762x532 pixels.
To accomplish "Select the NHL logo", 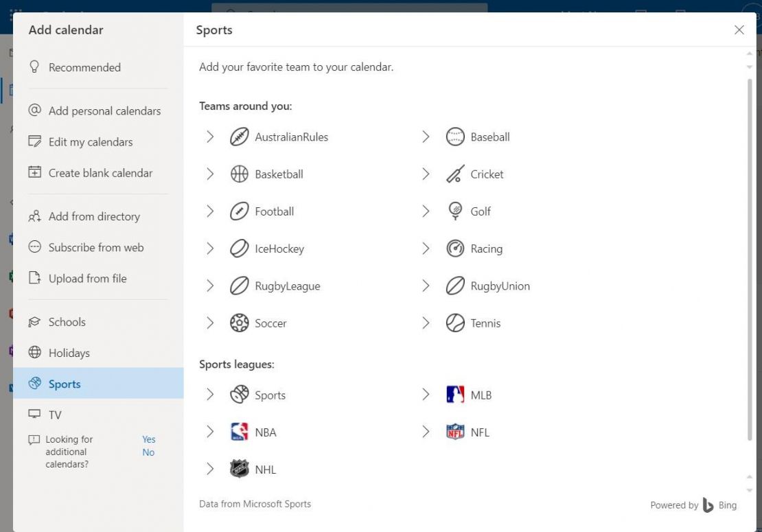I will click(x=240, y=469).
